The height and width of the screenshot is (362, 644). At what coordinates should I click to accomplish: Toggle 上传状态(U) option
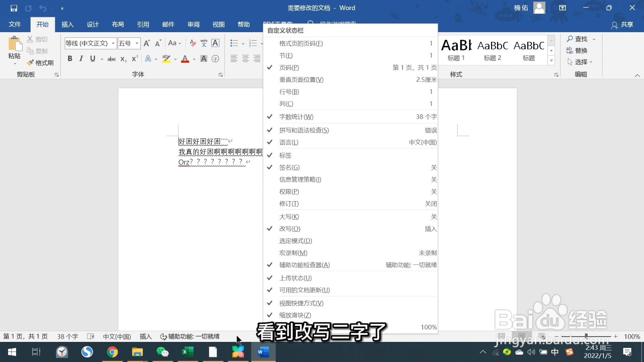351,278
